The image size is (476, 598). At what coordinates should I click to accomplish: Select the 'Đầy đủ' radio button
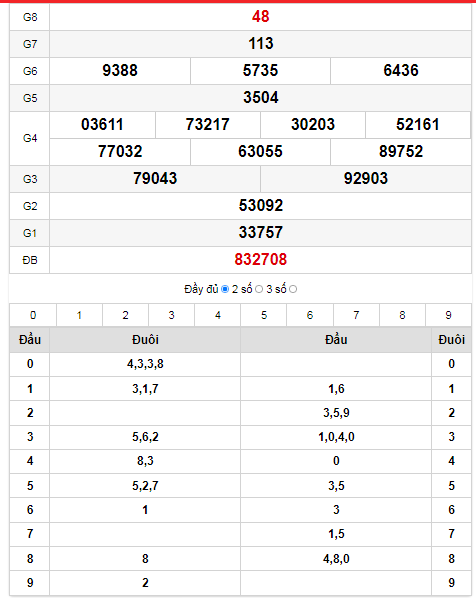[225, 289]
